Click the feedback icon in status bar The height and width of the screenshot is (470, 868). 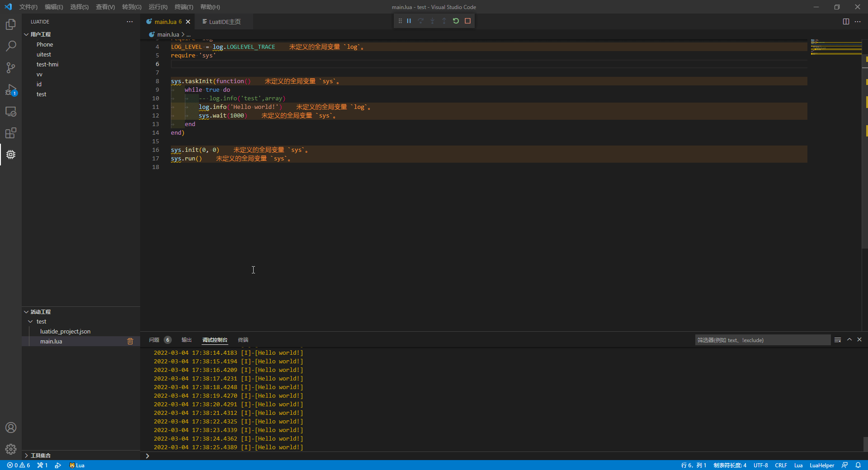pos(844,465)
